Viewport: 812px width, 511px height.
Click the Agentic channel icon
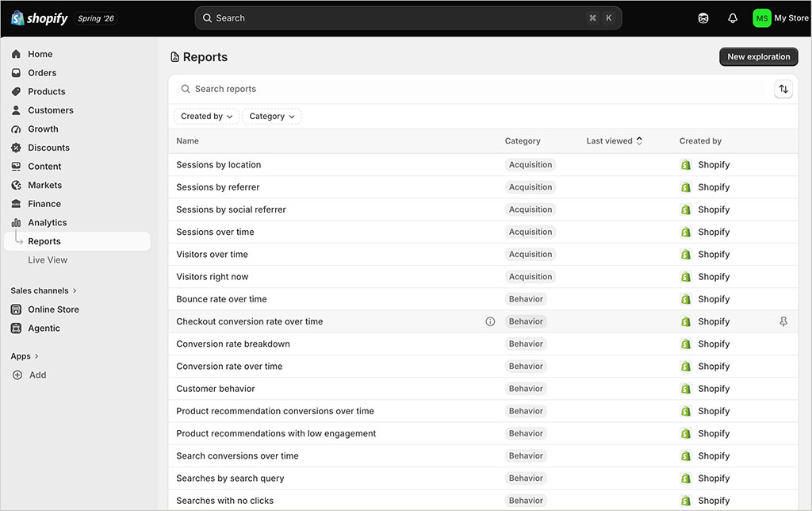tap(16, 328)
